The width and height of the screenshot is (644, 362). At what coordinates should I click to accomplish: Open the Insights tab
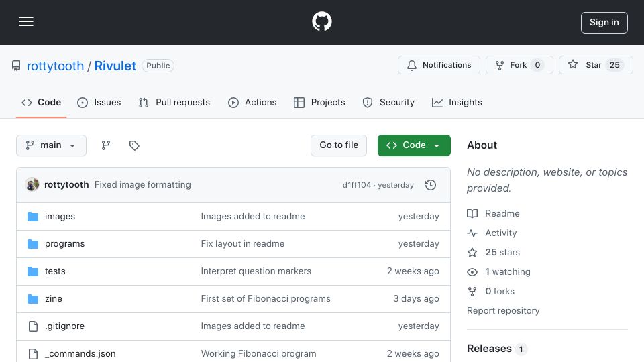click(457, 102)
